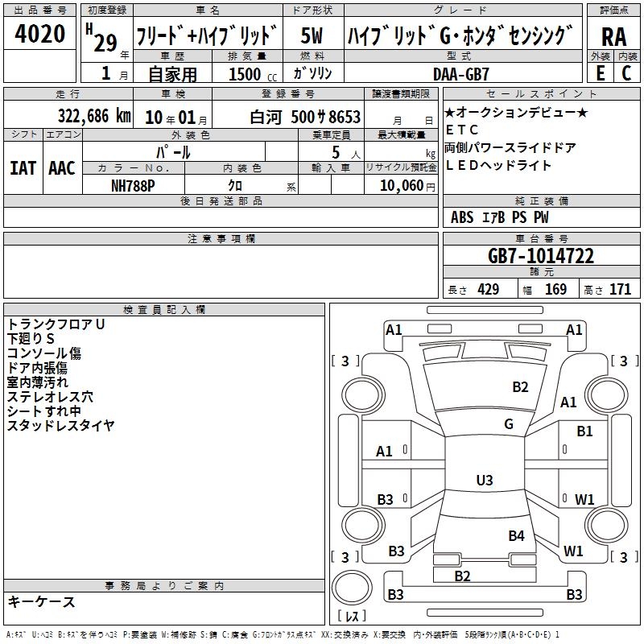The height and width of the screenshot is (644, 644).
Task: Click the mileage value 322,686 km
Action: click(94, 116)
